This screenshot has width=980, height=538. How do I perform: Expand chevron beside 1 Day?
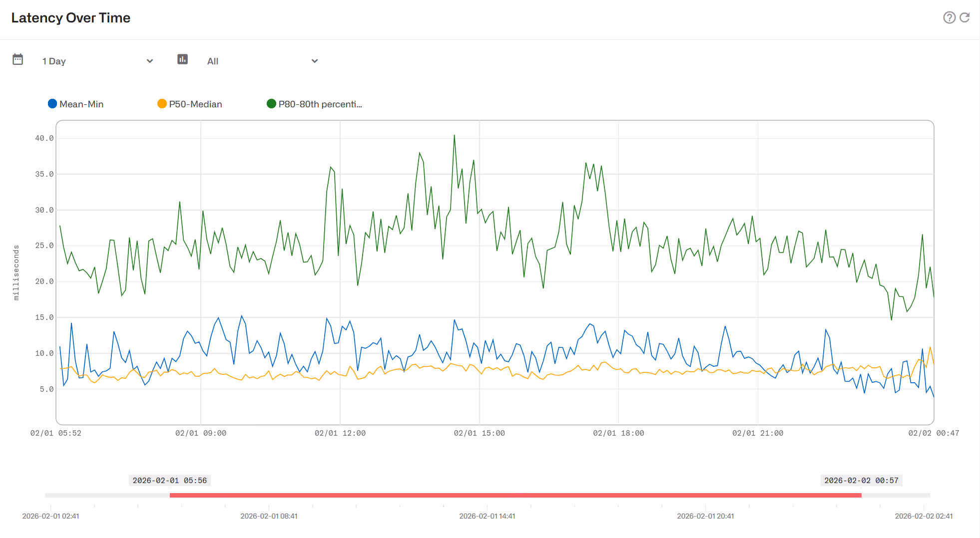[149, 61]
